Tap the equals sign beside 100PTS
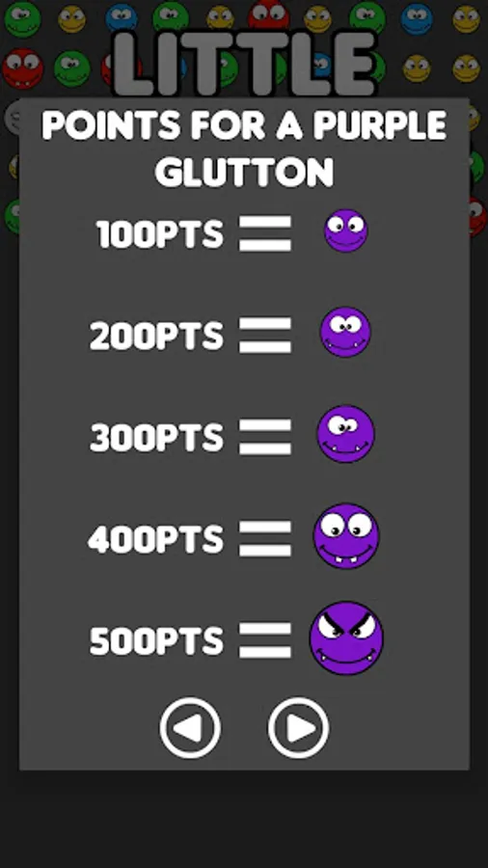The height and width of the screenshot is (868, 488). [x=265, y=233]
